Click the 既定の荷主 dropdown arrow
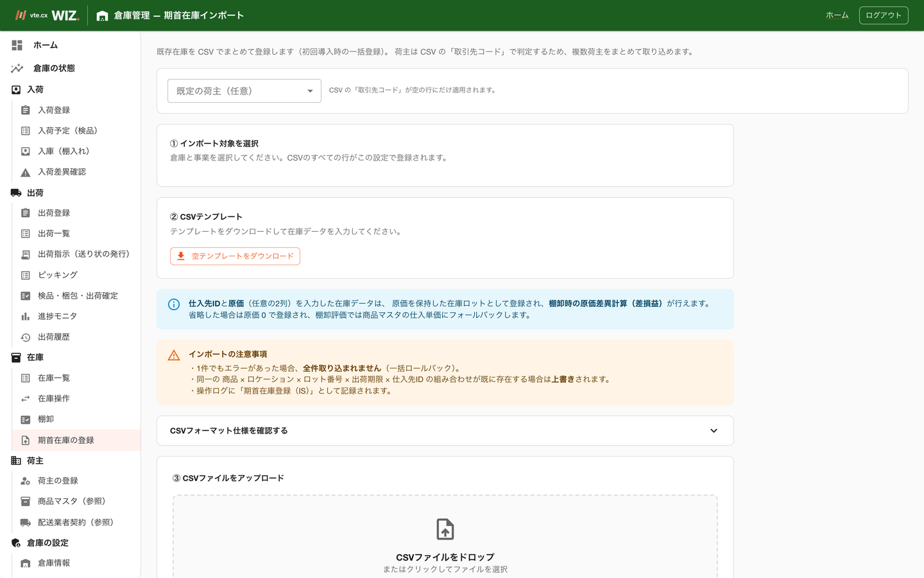This screenshot has height=578, width=924. click(x=310, y=91)
